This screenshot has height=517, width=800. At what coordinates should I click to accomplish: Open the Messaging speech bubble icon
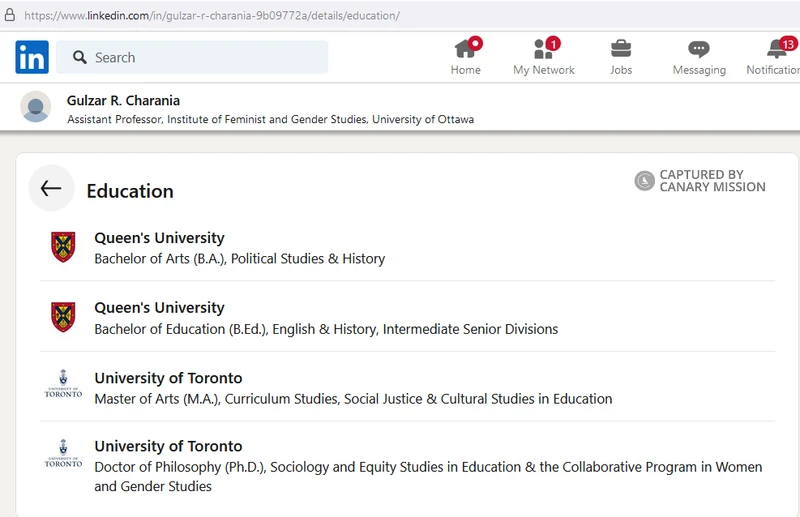pyautogui.click(x=698, y=49)
